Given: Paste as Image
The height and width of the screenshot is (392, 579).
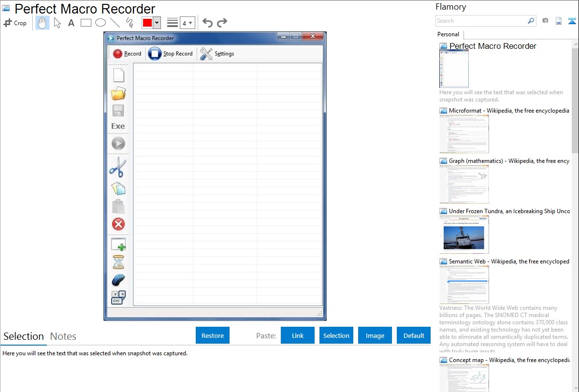Looking at the screenshot, I should pos(375,335).
